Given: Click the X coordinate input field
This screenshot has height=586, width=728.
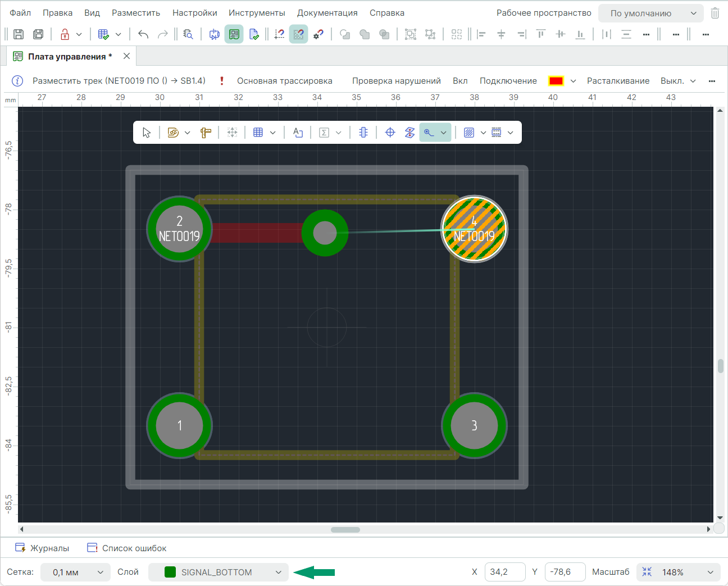Looking at the screenshot, I should click(504, 572).
